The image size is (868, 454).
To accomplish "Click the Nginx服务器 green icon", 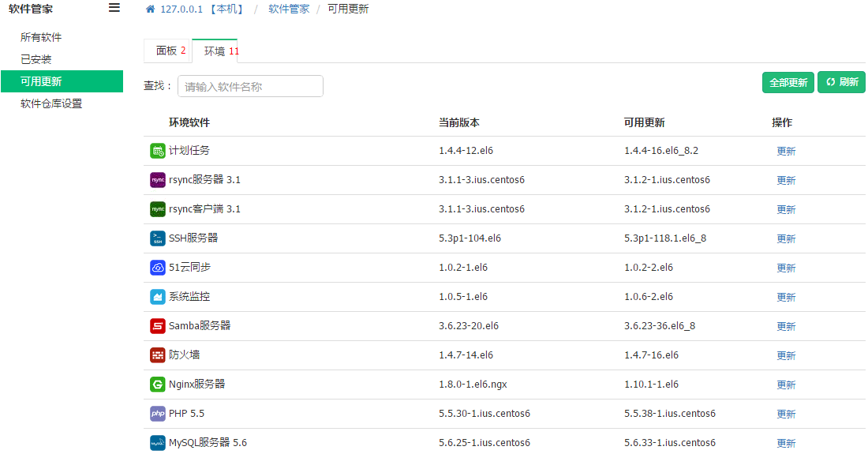I will point(158,385).
